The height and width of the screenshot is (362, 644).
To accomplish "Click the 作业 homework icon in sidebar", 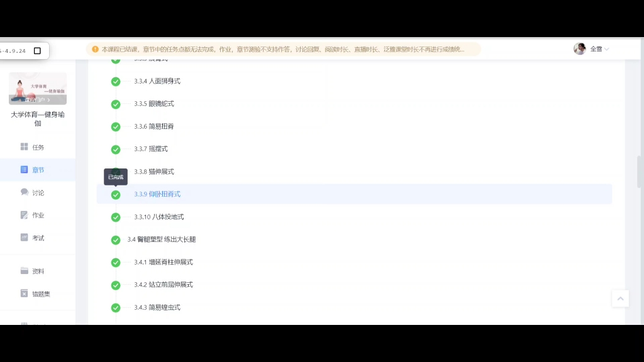I will (24, 215).
